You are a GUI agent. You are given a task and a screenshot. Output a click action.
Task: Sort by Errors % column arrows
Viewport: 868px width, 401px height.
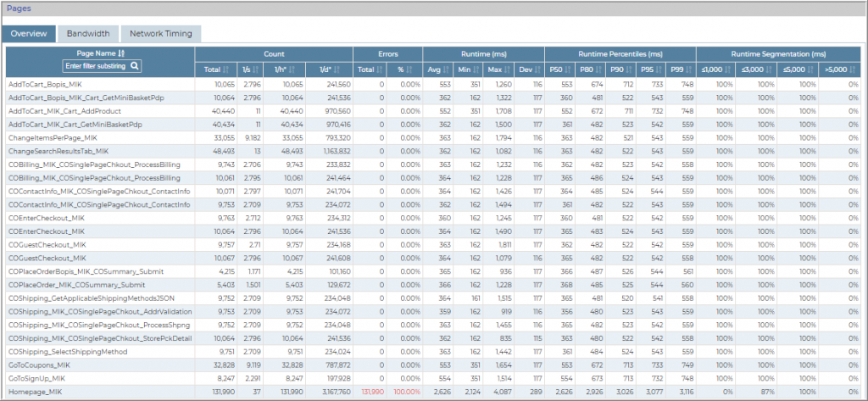pyautogui.click(x=409, y=70)
